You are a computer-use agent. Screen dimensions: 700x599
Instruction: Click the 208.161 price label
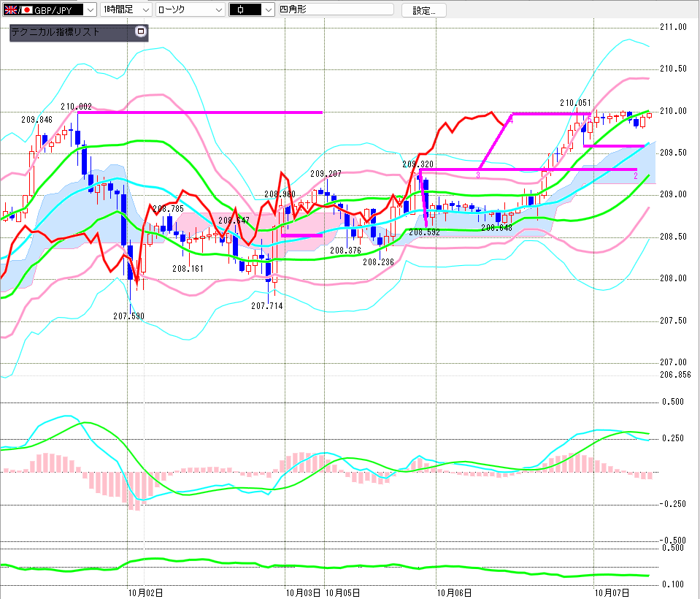click(x=188, y=269)
